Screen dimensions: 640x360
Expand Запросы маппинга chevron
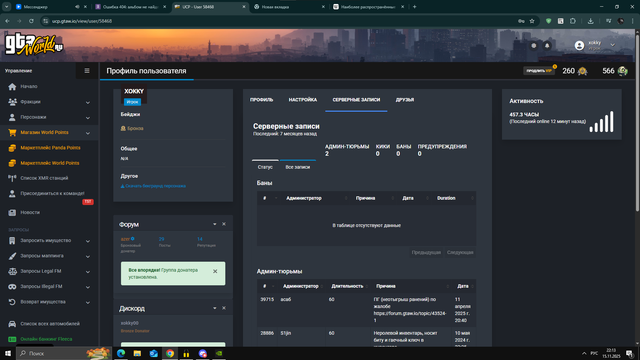coord(88,257)
